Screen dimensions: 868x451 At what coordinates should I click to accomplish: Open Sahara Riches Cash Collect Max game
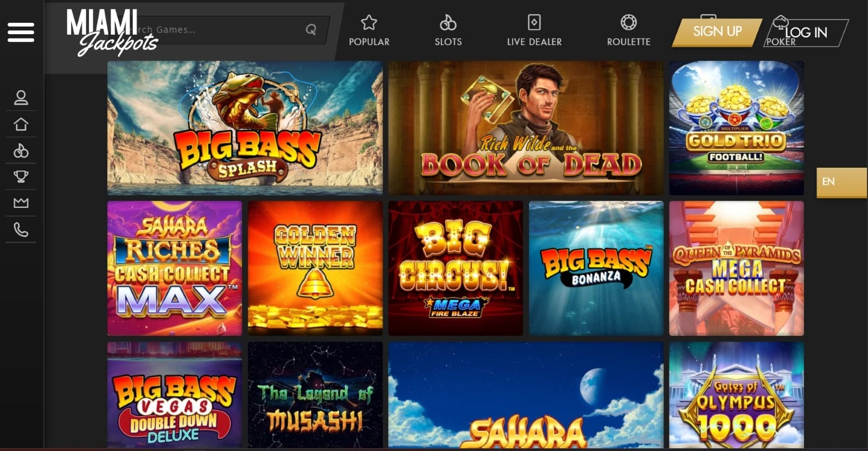click(175, 269)
